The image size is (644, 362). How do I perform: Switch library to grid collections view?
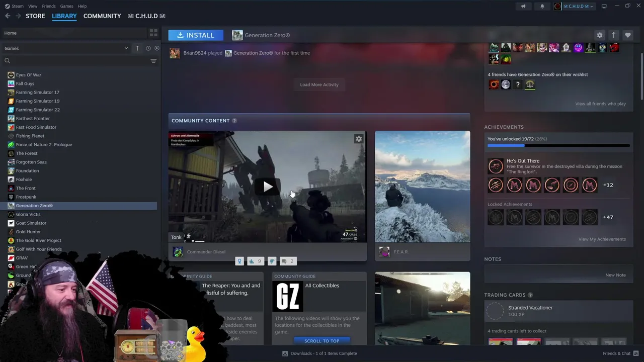153,33
